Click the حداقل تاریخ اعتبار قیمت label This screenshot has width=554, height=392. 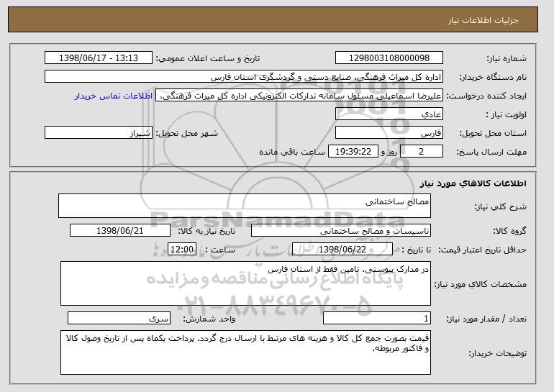482,250
